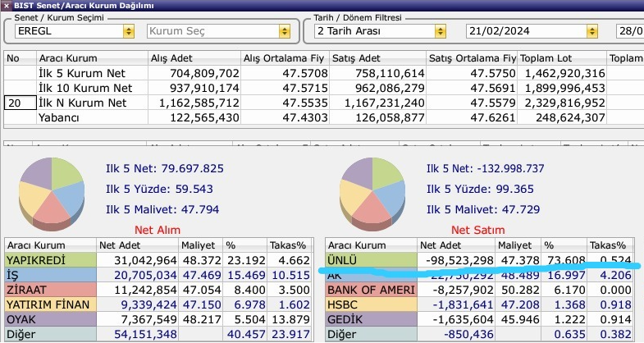Open the 21/02/2024 start date dropdown
Viewport: 644px width, 343px height.
pos(591,31)
